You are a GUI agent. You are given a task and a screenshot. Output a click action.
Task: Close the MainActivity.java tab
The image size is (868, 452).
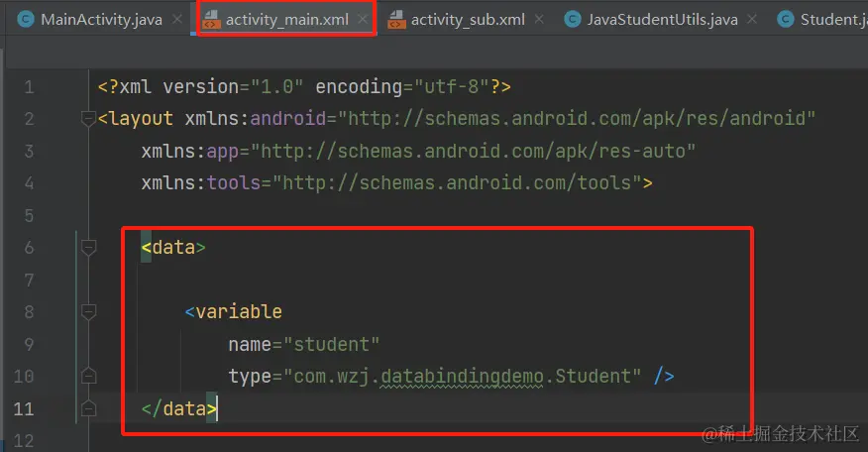177,20
